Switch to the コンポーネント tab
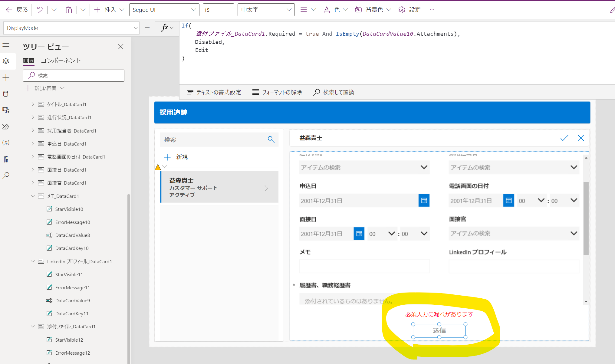Image resolution: width=615 pixels, height=364 pixels. [61, 61]
